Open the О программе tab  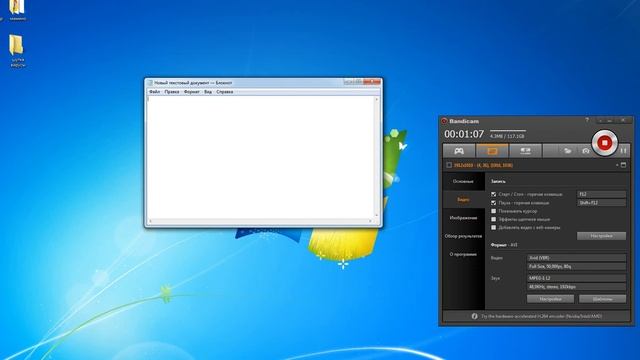(463, 254)
